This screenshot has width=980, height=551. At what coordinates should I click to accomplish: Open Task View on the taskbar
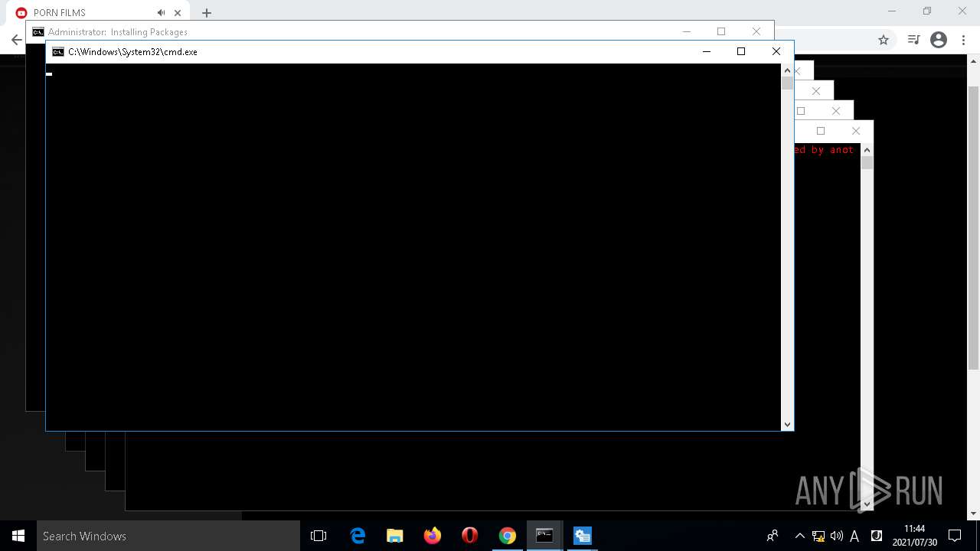[318, 536]
